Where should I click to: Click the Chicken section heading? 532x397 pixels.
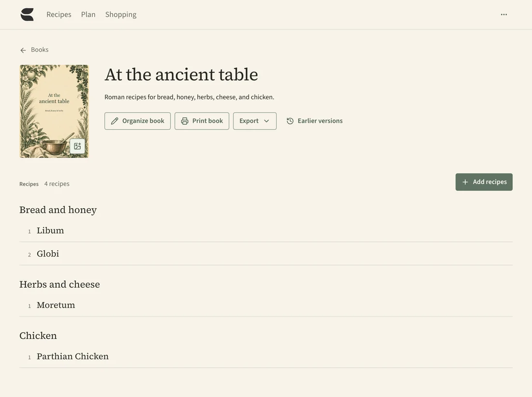(38, 336)
